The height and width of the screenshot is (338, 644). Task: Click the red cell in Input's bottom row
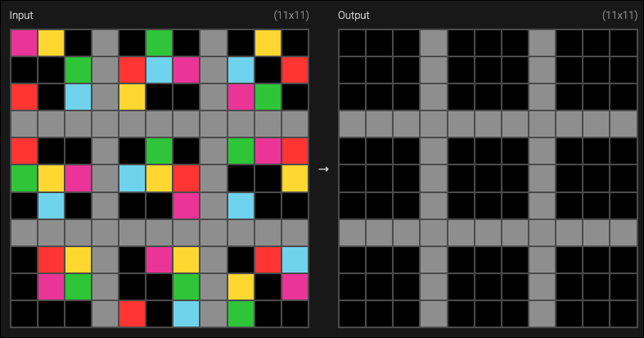coord(132,313)
